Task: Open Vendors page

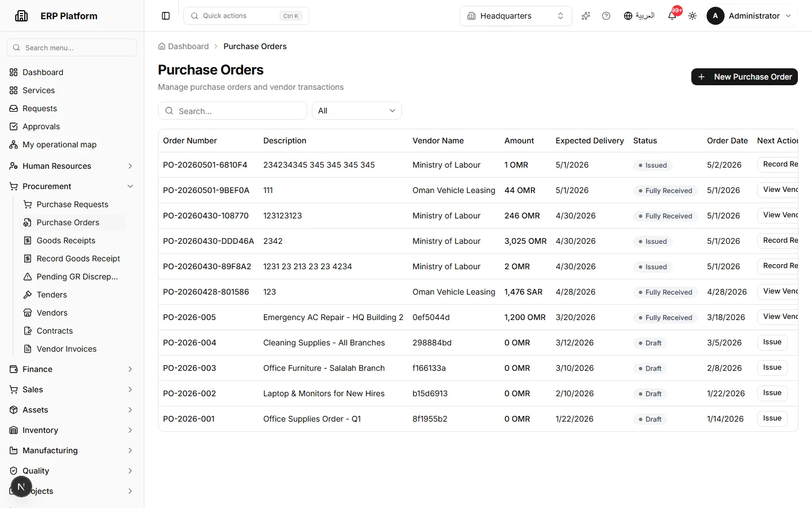Action: coord(72,313)
